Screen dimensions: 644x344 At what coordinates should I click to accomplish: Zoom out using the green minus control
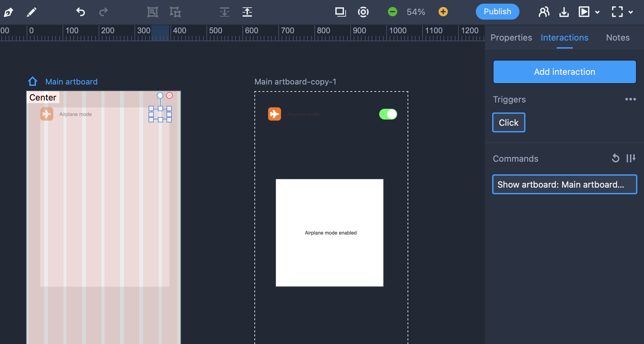392,12
